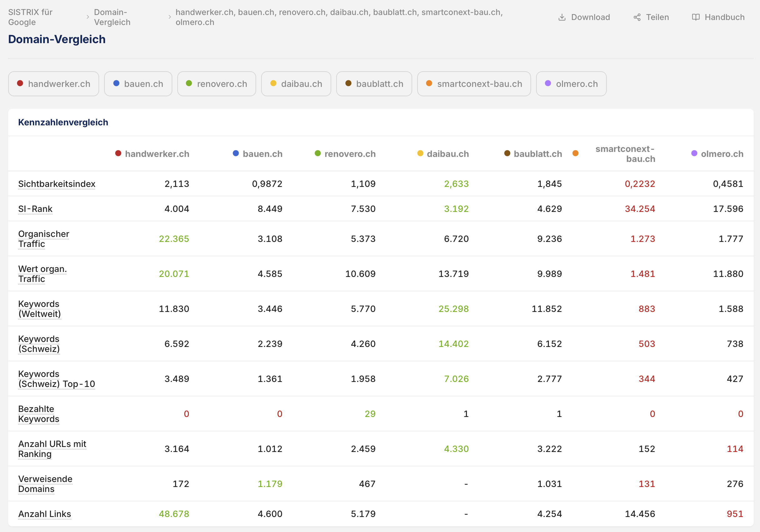The width and height of the screenshot is (760, 532).
Task: Click purple dot in olmero.ch chip
Action: pos(548,83)
